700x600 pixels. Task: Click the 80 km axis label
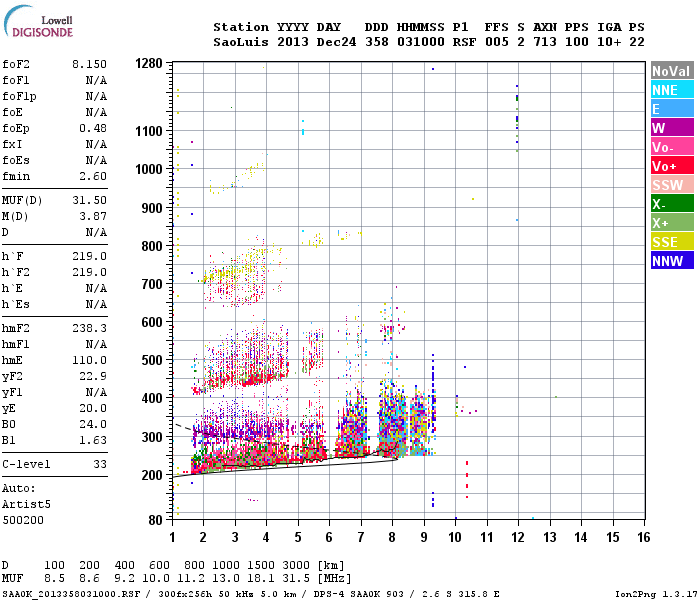pyautogui.click(x=155, y=520)
